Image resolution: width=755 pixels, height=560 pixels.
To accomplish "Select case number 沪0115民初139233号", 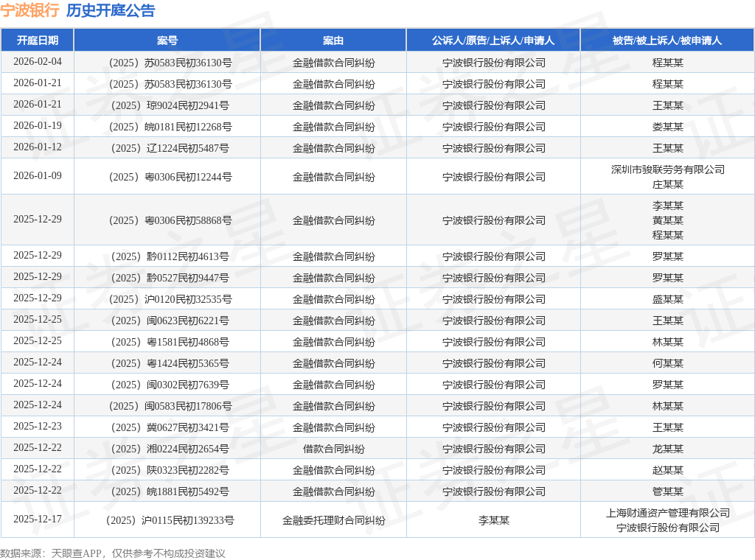I will tap(170, 520).
